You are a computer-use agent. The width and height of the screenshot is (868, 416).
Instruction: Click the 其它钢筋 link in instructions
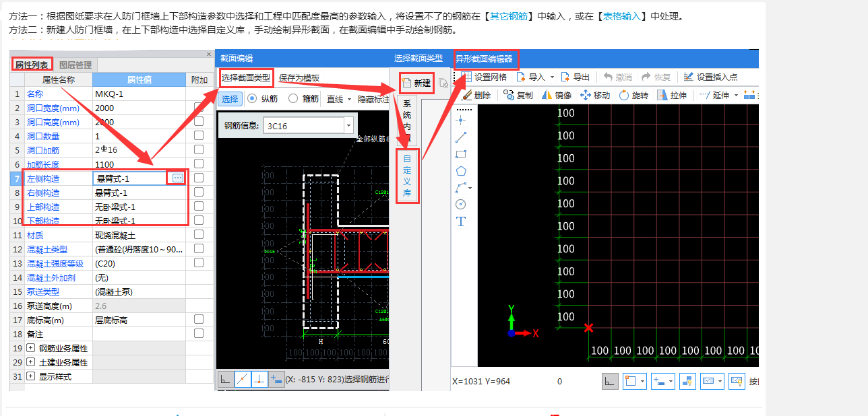[509, 16]
